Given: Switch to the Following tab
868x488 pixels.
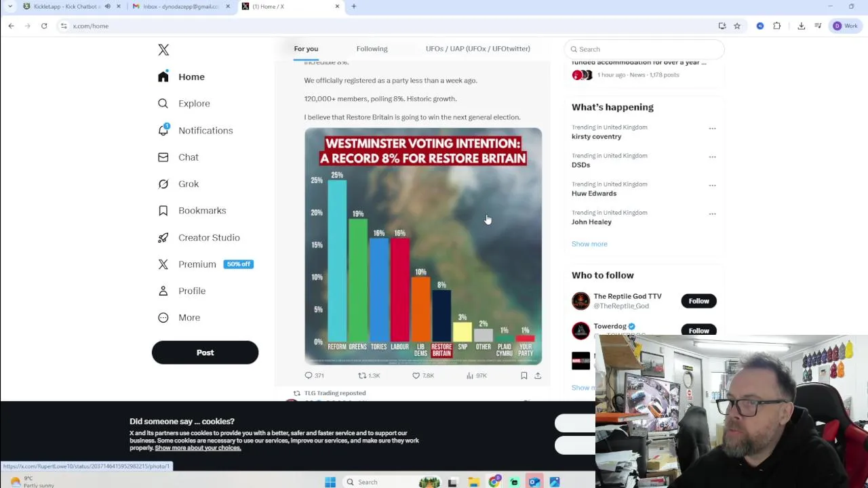Looking at the screenshot, I should click(x=372, y=49).
